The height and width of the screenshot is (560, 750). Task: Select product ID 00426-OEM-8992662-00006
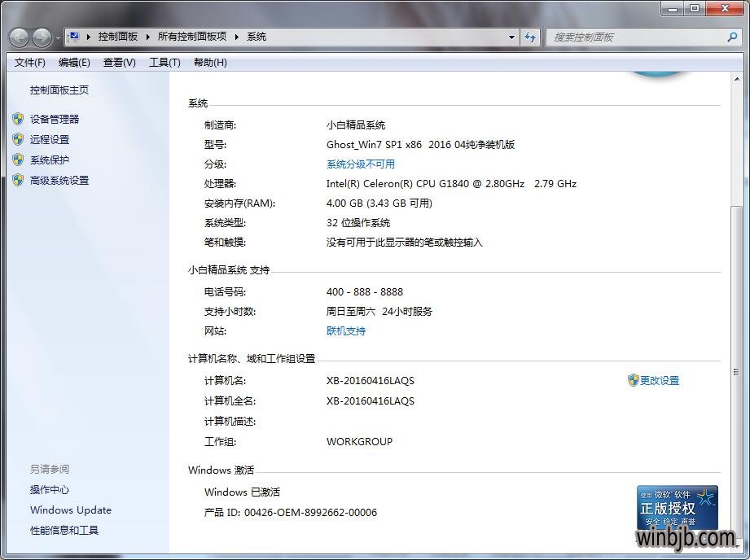click(x=310, y=512)
